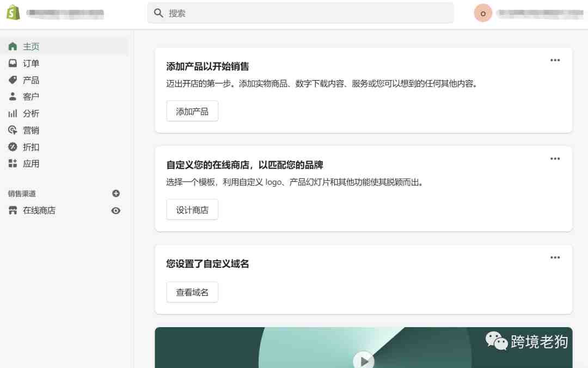Viewport: 588px width, 368px height.
Task: Add a sales channel with plus icon
Action: click(x=116, y=194)
